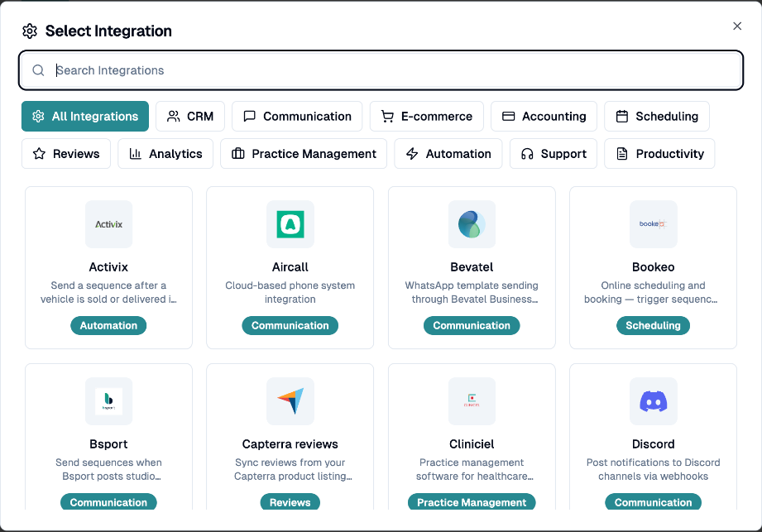Viewport: 762px width, 532px height.
Task: Click the Bsport logo icon
Action: pyautogui.click(x=109, y=401)
